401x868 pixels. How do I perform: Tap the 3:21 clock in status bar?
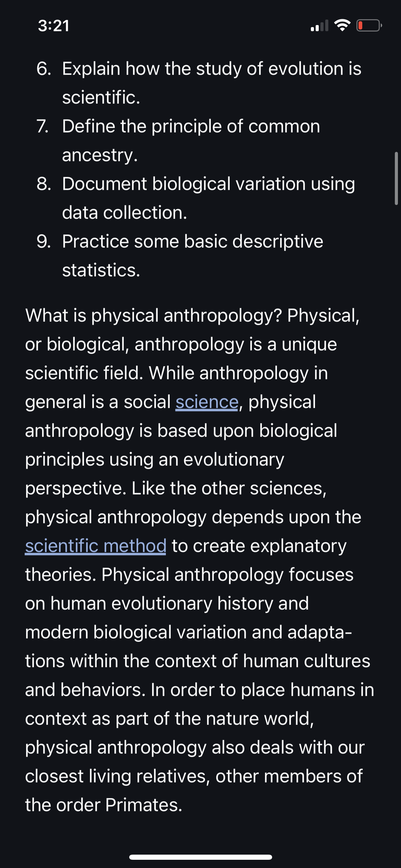click(54, 26)
